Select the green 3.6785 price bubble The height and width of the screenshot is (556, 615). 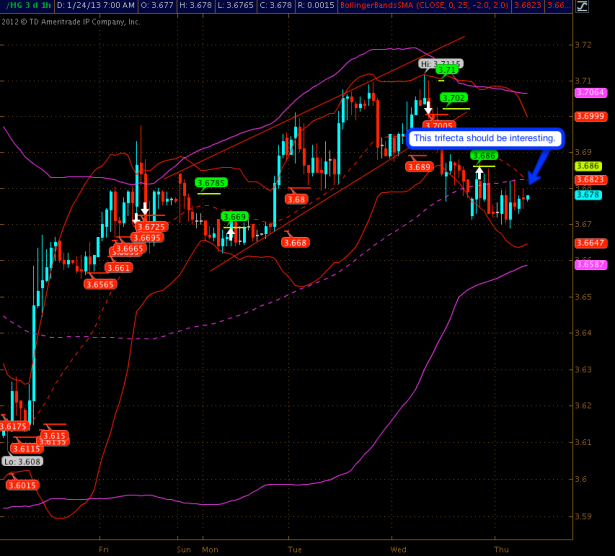(x=211, y=183)
